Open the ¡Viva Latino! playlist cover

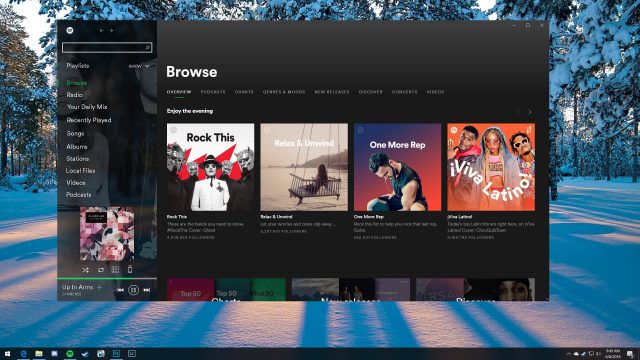(491, 167)
